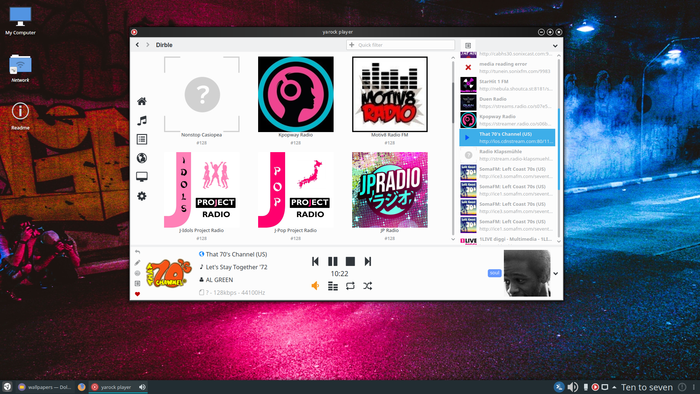
Task: Toggle the orange volume speaker
Action: click(x=315, y=286)
